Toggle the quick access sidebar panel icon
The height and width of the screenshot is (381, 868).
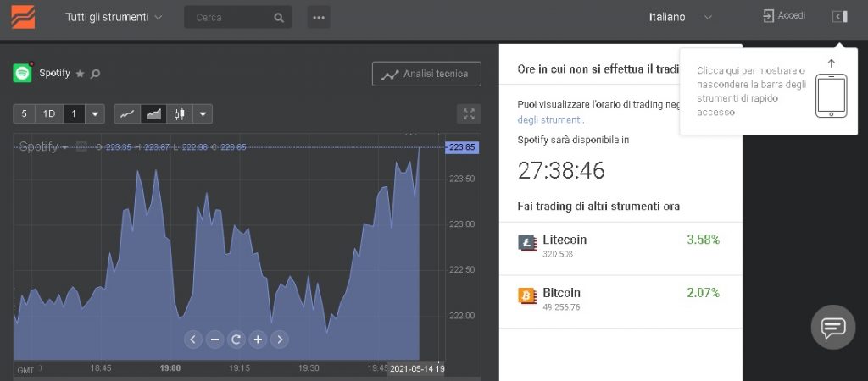tap(840, 17)
